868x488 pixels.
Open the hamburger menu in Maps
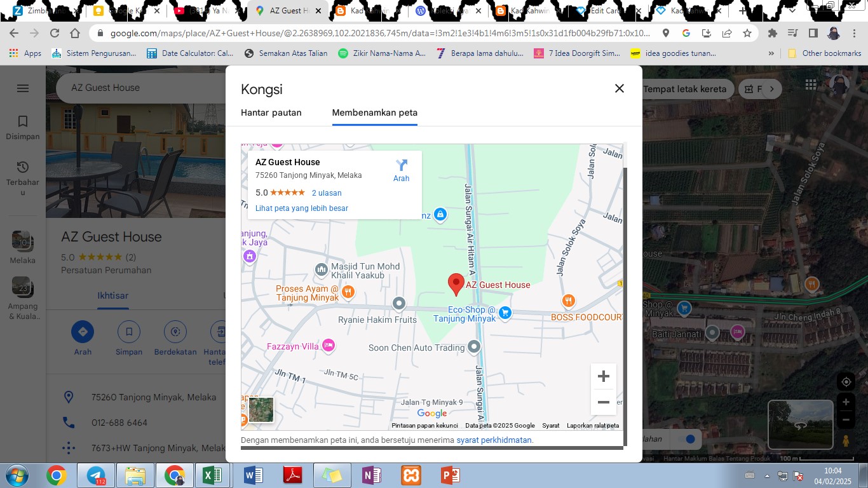click(23, 88)
